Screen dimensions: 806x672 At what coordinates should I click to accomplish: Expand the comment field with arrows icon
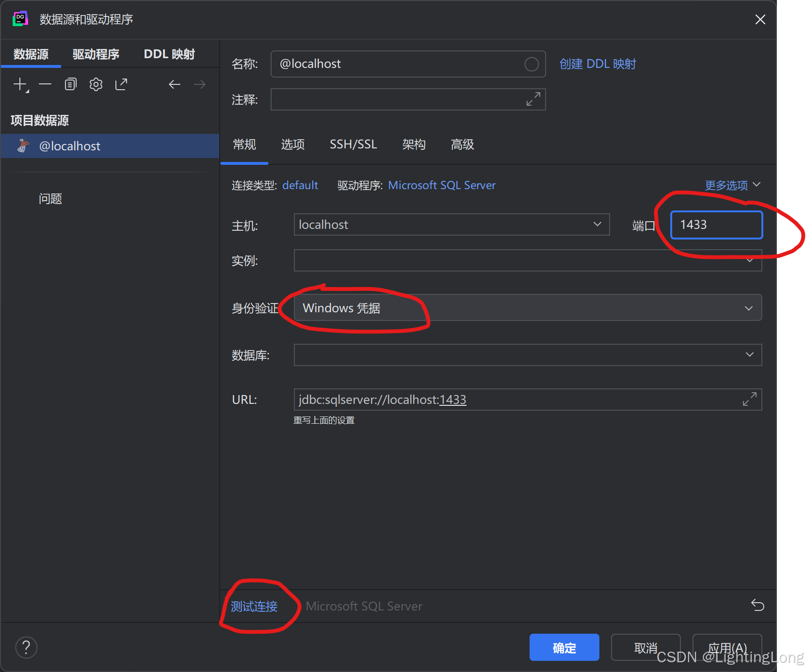[533, 99]
